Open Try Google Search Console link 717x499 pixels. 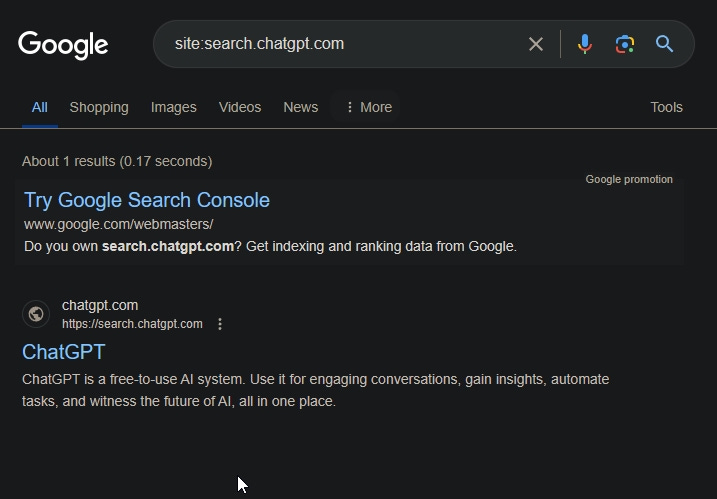(147, 200)
